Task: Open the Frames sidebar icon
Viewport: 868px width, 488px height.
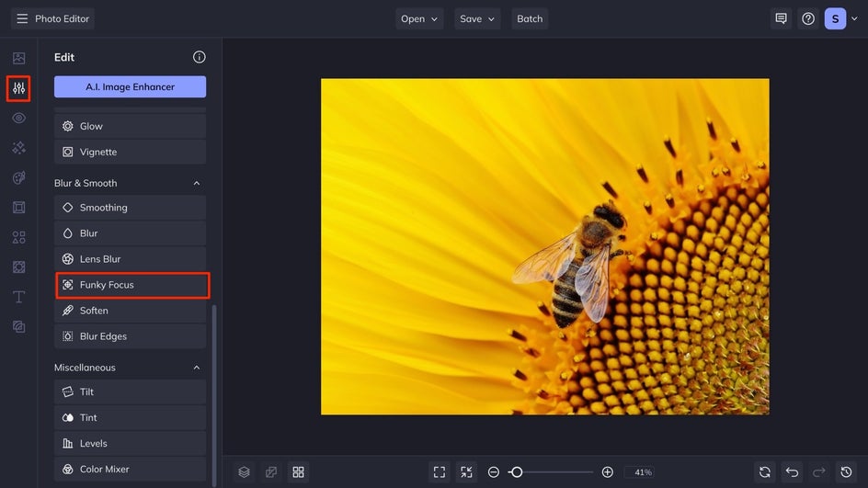Action: click(x=18, y=208)
